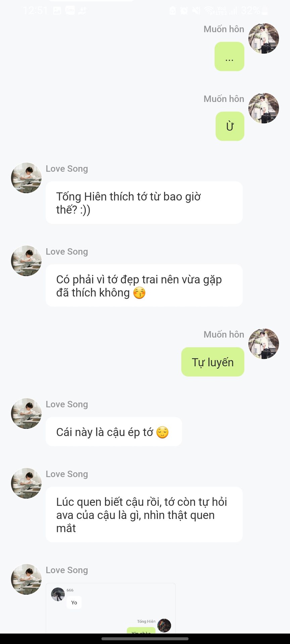Tap the Love Song name above the shared image

(x=67, y=570)
